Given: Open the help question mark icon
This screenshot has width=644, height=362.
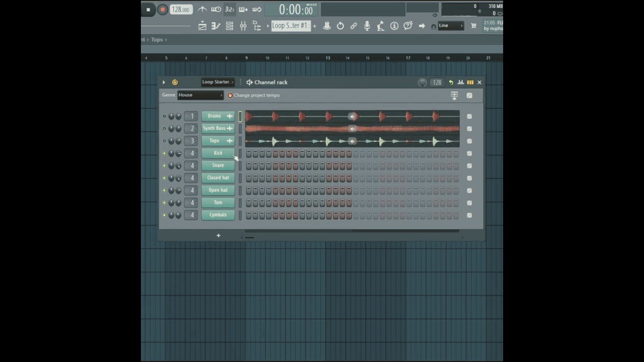Looking at the screenshot, I should pos(408,26).
